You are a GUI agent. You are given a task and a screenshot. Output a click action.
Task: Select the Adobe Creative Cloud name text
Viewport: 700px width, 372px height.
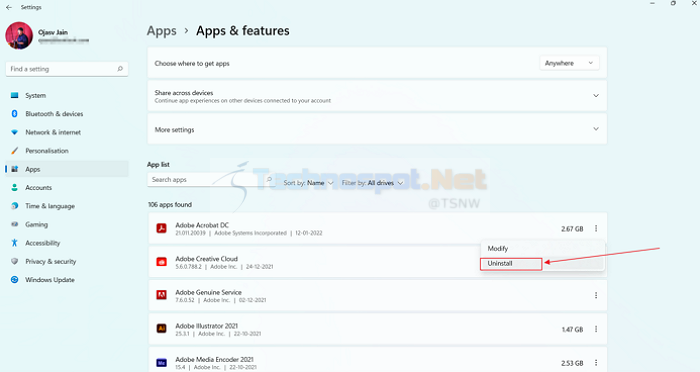coord(206,259)
